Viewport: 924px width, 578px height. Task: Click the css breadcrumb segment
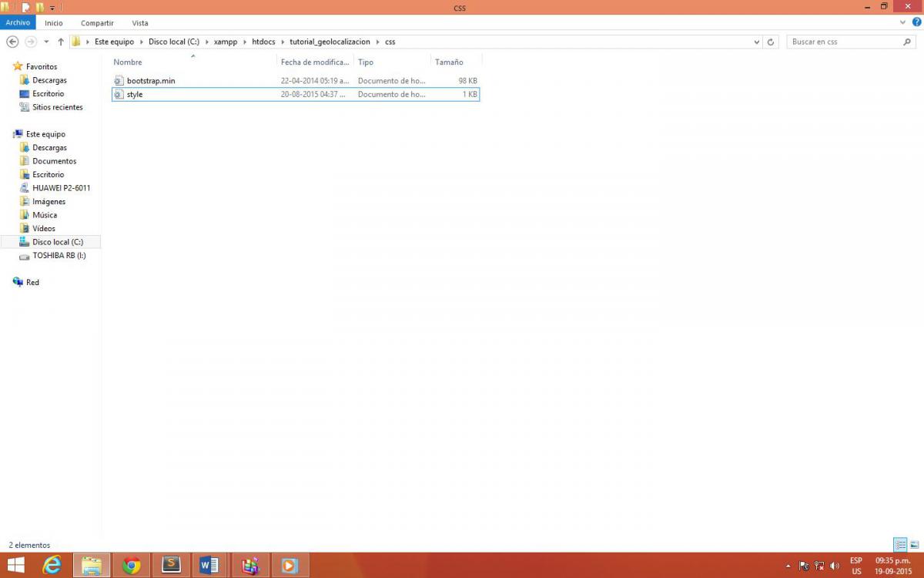[390, 42]
